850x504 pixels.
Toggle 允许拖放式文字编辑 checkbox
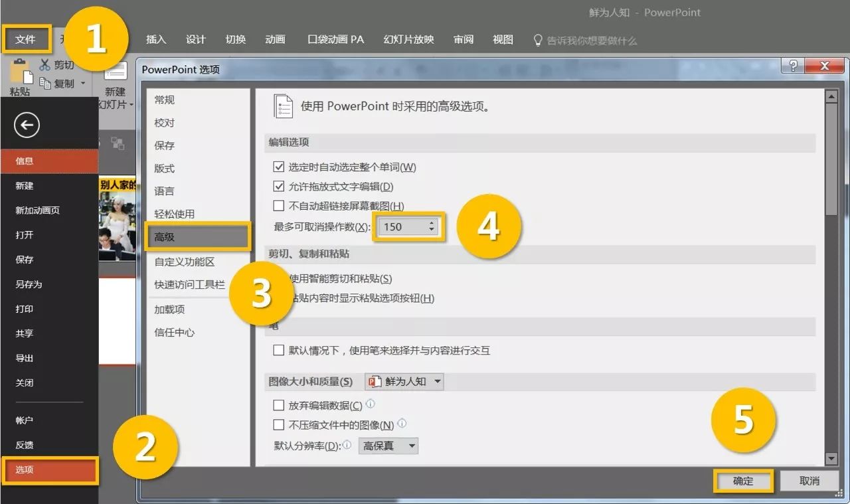279,187
